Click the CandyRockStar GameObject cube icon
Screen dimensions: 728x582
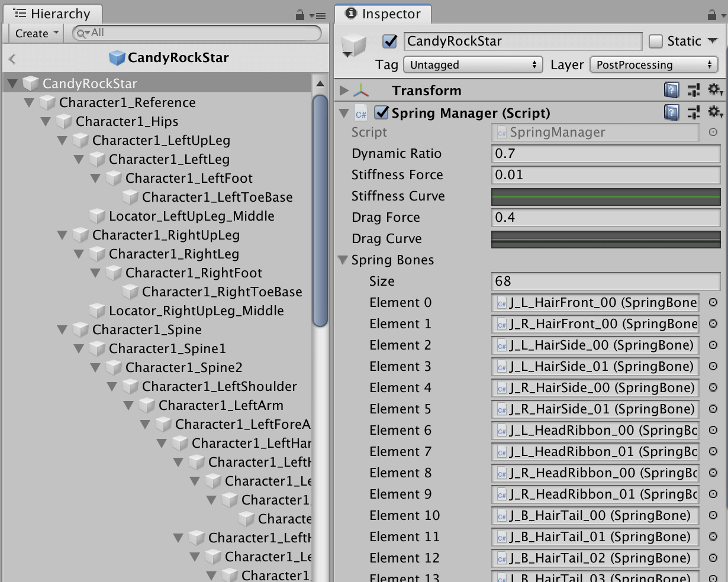pyautogui.click(x=355, y=45)
